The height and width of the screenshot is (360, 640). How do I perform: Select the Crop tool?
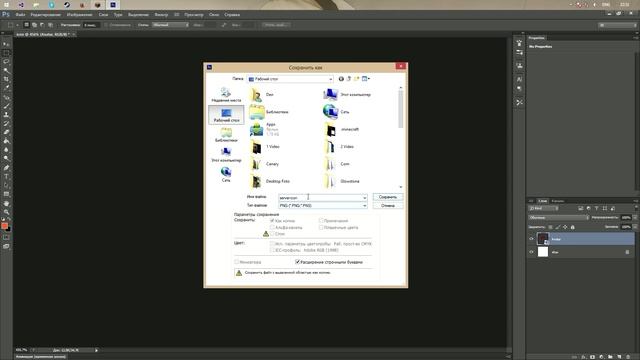[x=6, y=79]
